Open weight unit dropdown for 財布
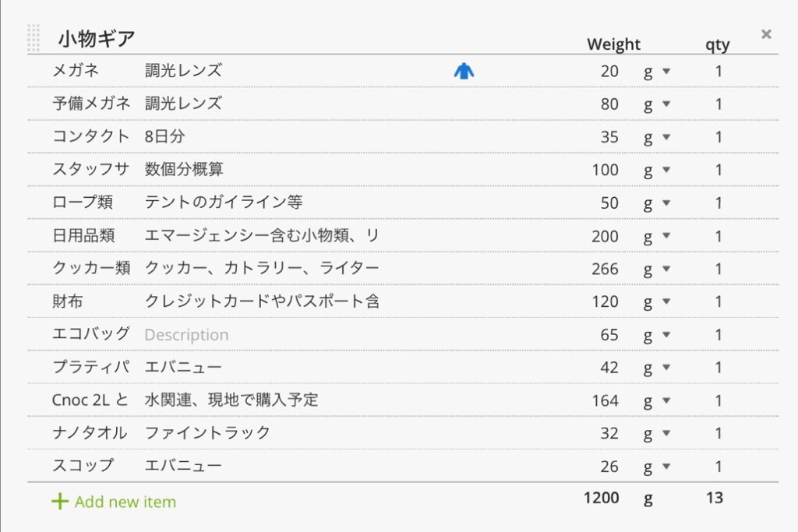 point(657,302)
